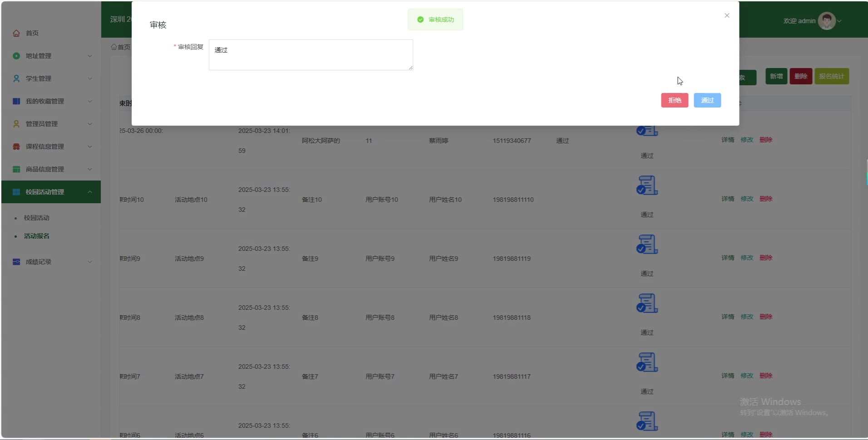The image size is (868, 440).
Task: Collapse the 校园活动管理 menu chevron
Action: [x=90, y=192]
